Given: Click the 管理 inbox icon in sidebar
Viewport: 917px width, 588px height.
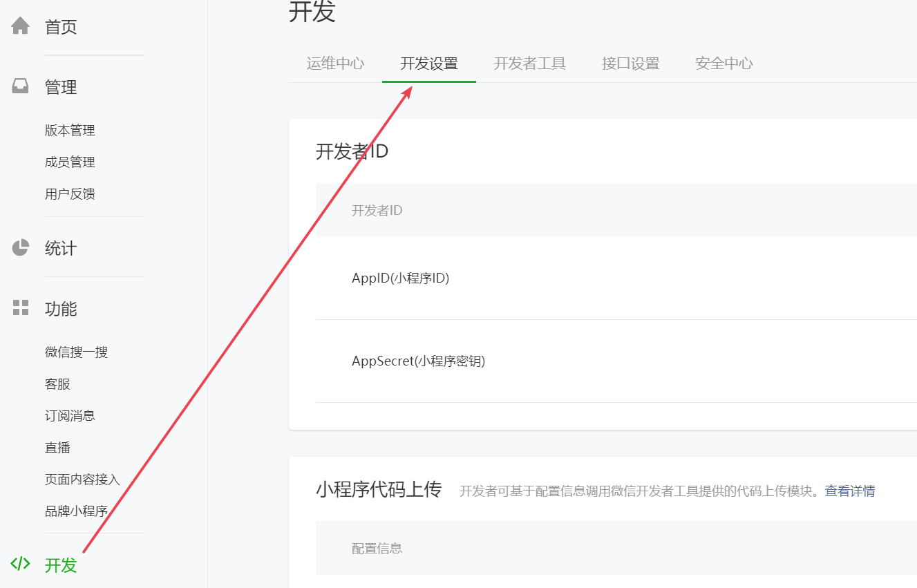Looking at the screenshot, I should coord(21,86).
